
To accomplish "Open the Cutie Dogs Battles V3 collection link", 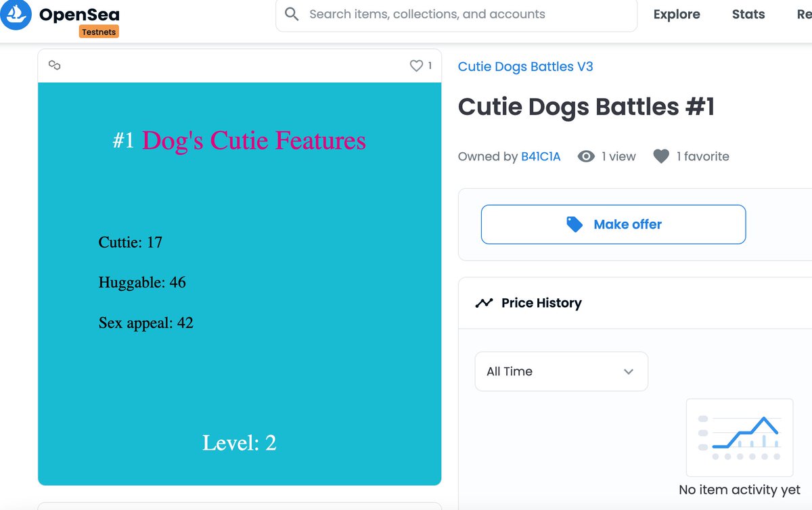I will pyautogui.click(x=526, y=66).
